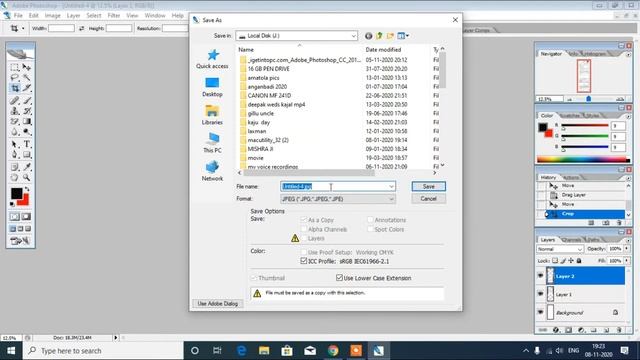Switch to the Channels tab

(x=571, y=240)
